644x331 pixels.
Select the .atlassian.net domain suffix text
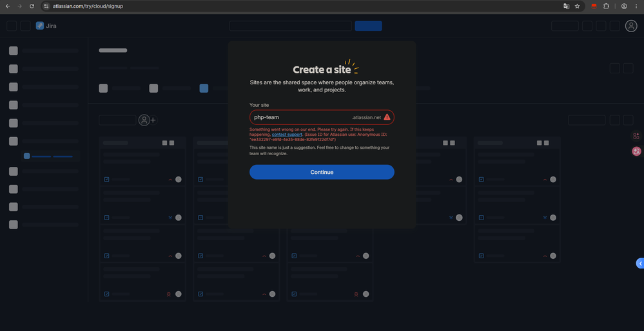[366, 117]
